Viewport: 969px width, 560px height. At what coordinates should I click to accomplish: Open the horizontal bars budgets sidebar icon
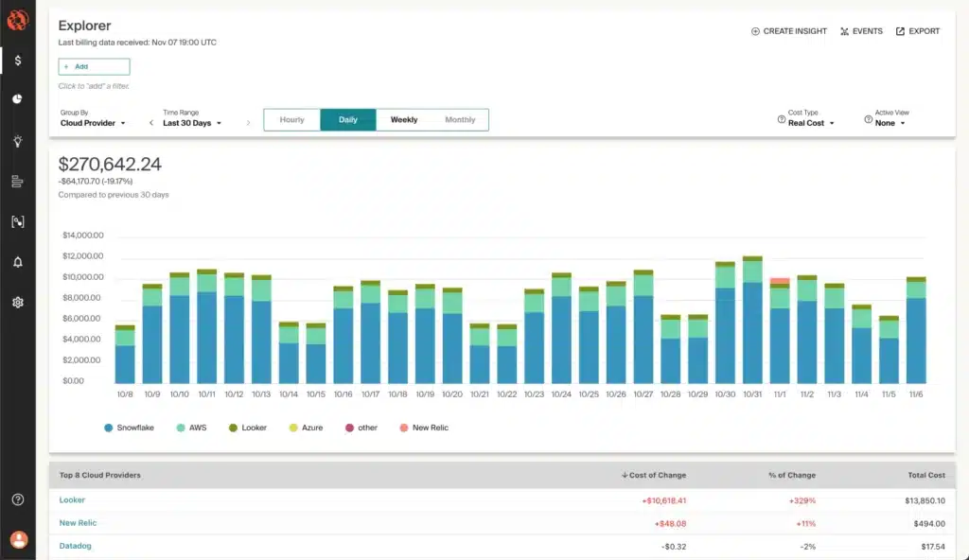[17, 182]
